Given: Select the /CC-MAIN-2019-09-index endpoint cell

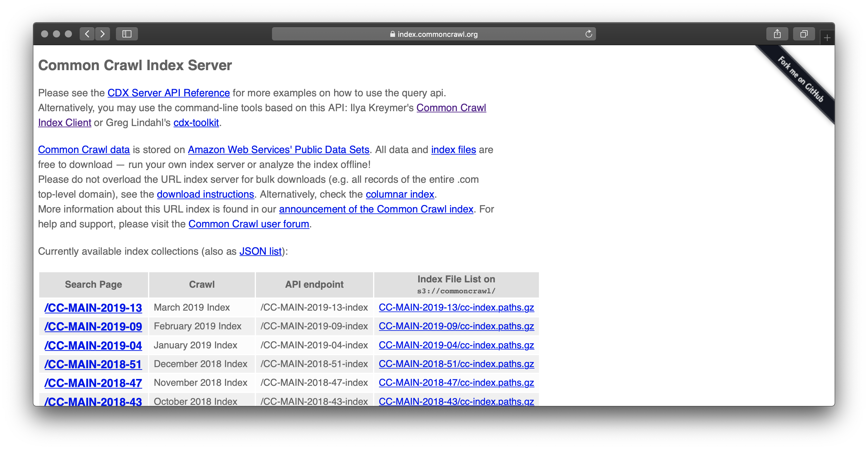Looking at the screenshot, I should [x=314, y=326].
